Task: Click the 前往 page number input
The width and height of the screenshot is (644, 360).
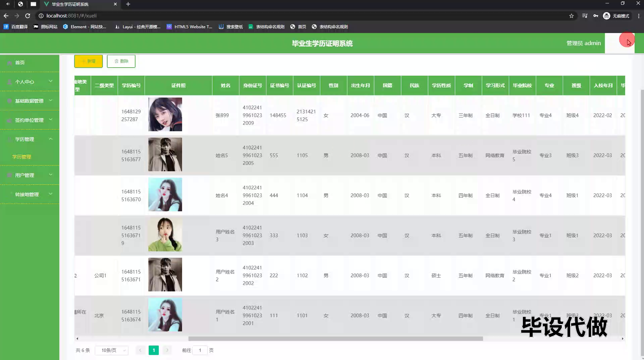Action: click(x=200, y=350)
